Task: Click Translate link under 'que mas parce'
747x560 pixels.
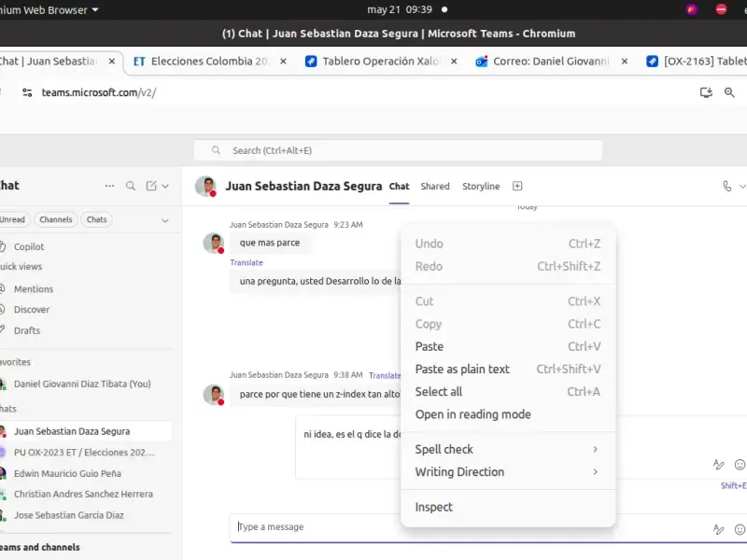Action: [x=247, y=262]
